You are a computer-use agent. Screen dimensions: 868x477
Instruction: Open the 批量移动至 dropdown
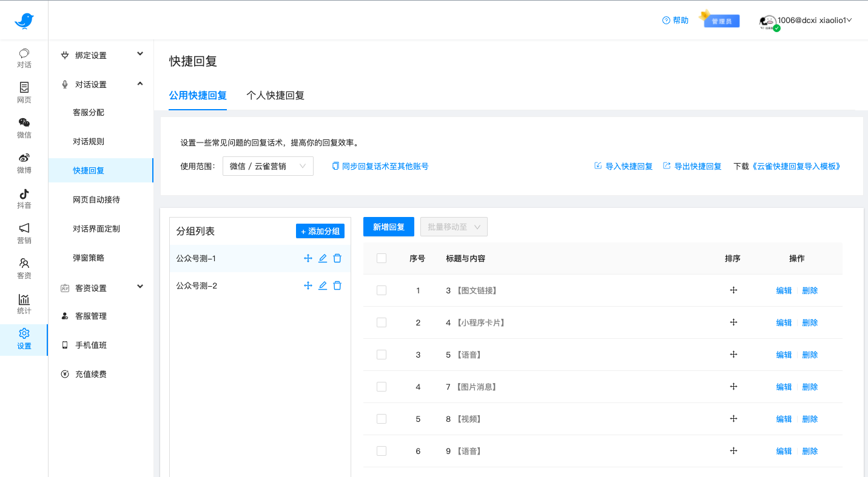[x=454, y=226]
